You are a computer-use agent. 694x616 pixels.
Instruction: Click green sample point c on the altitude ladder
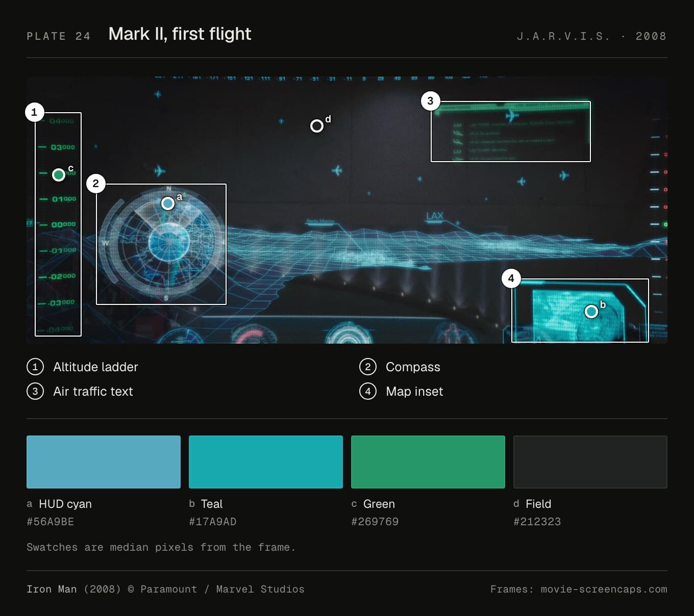(x=59, y=175)
